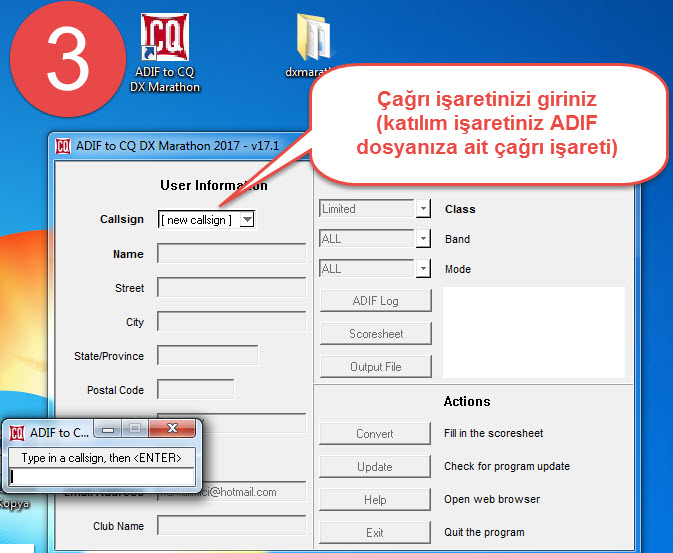Click the white file info panel beside ADIF Log
Viewport: 673px width, 553px height.
[534, 333]
